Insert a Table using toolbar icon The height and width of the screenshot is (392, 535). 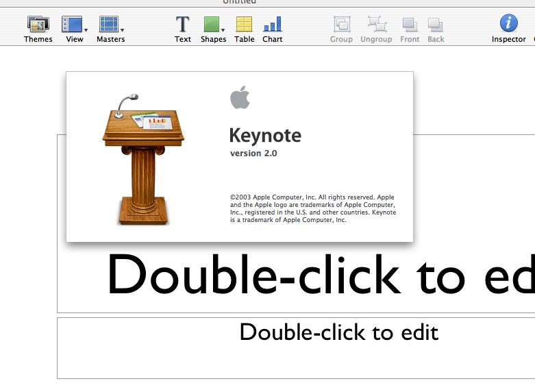point(245,24)
